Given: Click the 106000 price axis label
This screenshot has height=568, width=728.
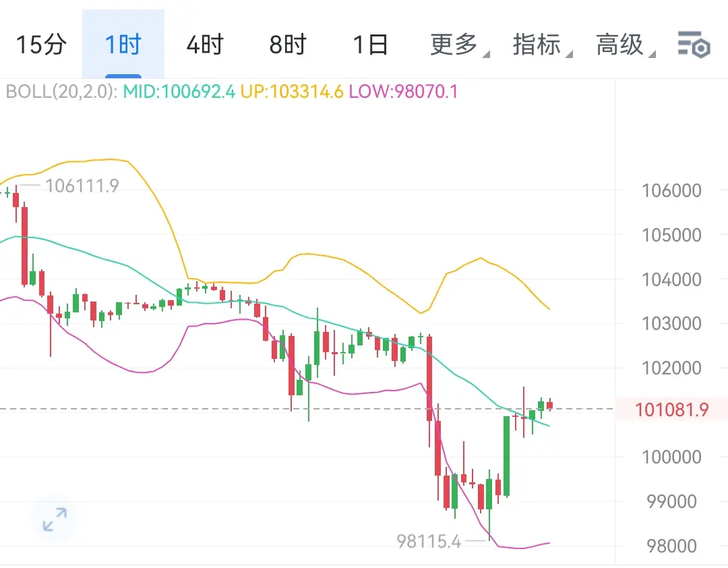Looking at the screenshot, I should point(671,191).
